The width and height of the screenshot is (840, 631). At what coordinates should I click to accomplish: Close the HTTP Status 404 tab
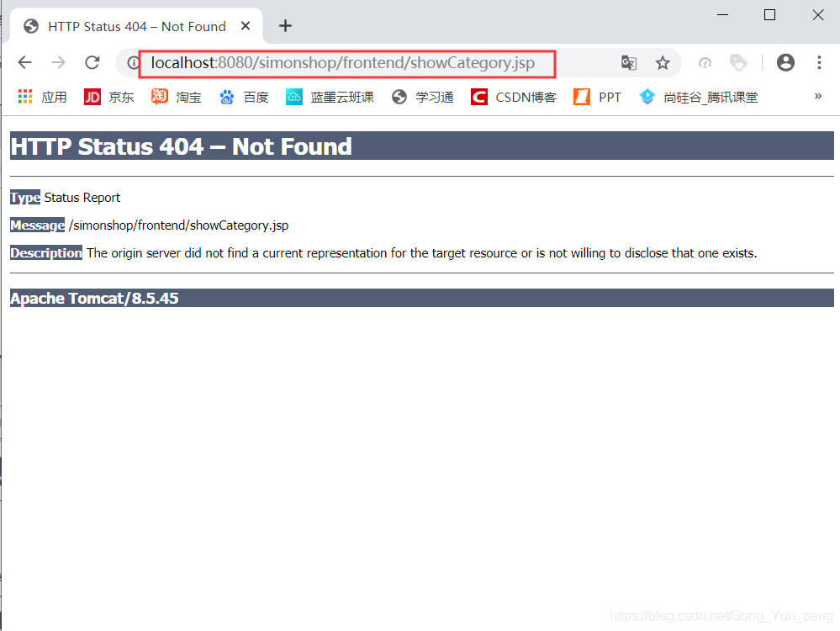tap(246, 26)
